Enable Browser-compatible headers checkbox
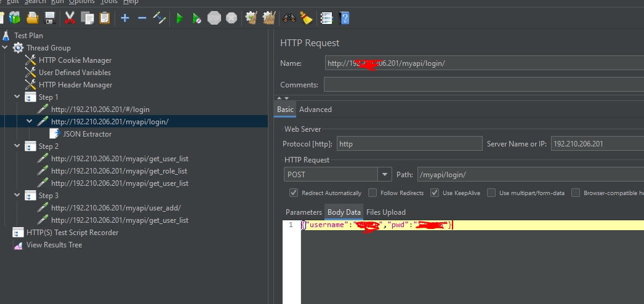 (x=576, y=193)
